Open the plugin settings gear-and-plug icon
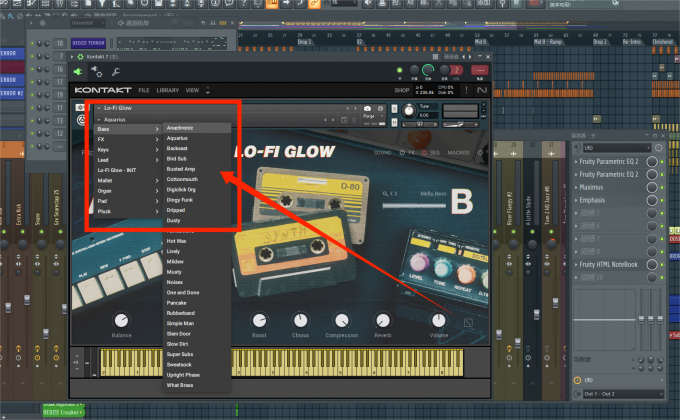Screen dimensions: 680x420 (x=96, y=72)
